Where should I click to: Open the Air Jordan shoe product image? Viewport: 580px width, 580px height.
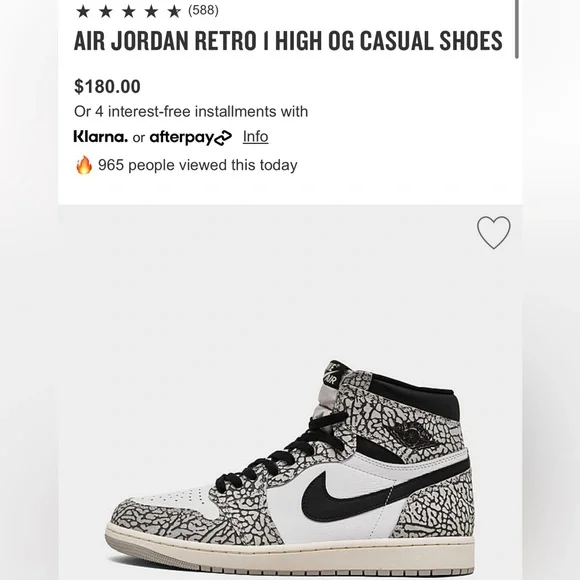click(290, 469)
